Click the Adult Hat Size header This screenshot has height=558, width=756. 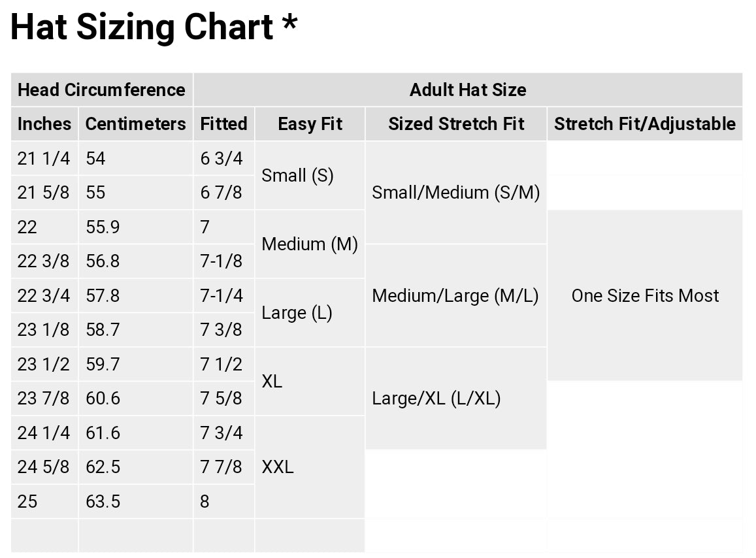point(468,90)
